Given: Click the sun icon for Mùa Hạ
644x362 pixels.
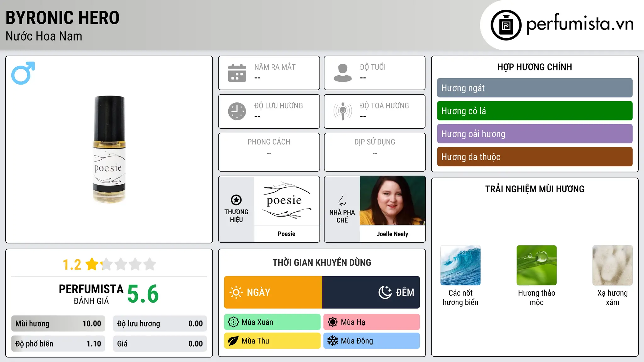Looking at the screenshot, I should coord(333,322).
